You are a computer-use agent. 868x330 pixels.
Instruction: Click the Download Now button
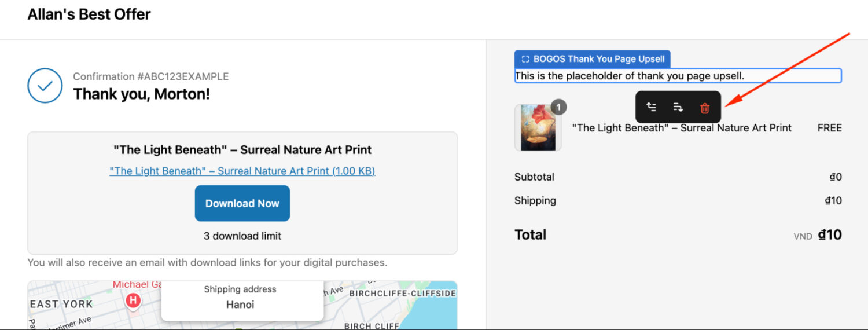pos(242,203)
